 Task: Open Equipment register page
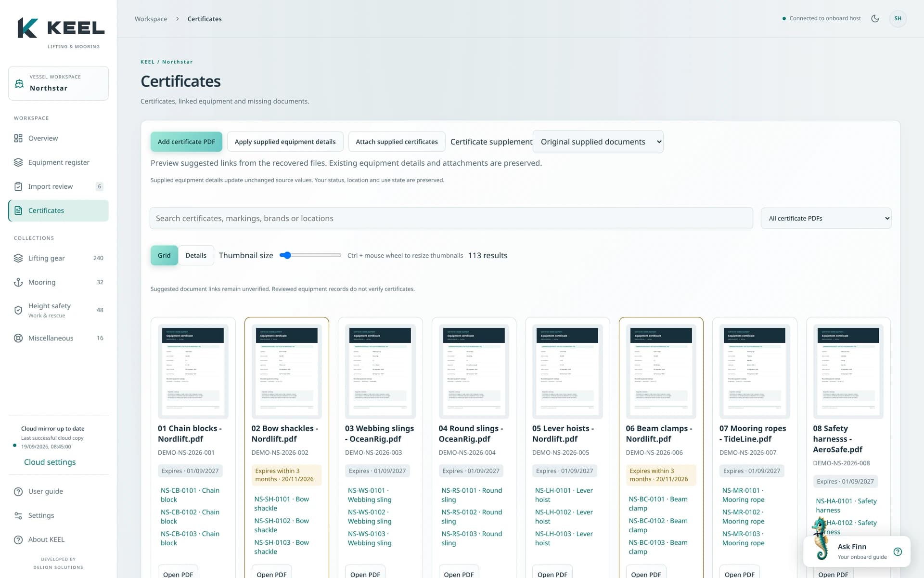58,162
